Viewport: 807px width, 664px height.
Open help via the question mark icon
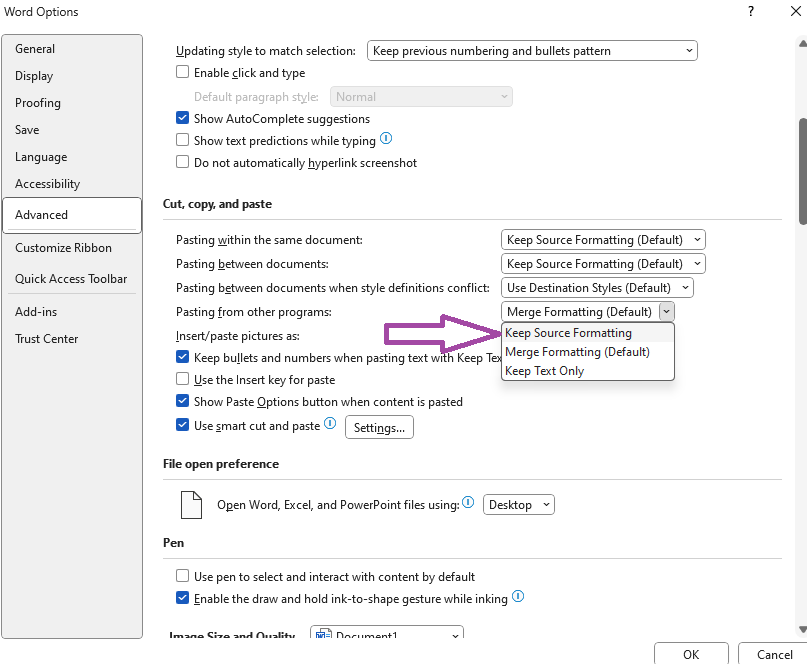click(x=750, y=11)
